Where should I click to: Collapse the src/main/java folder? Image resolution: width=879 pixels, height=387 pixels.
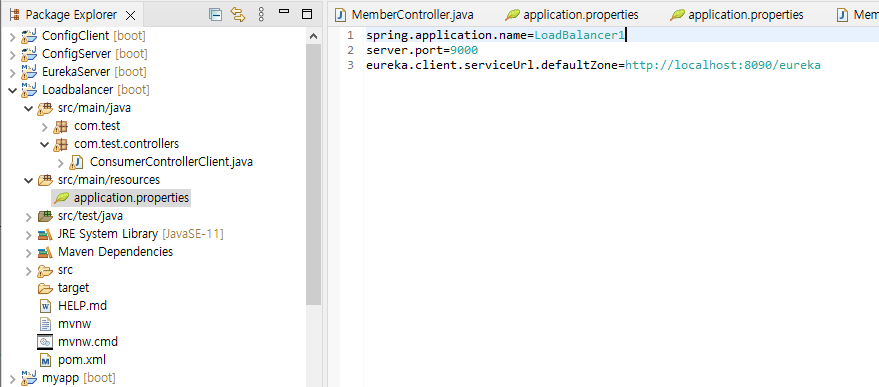(x=29, y=108)
